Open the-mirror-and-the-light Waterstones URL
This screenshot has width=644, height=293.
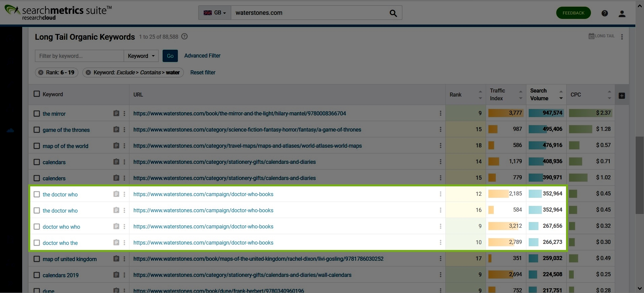pyautogui.click(x=240, y=114)
